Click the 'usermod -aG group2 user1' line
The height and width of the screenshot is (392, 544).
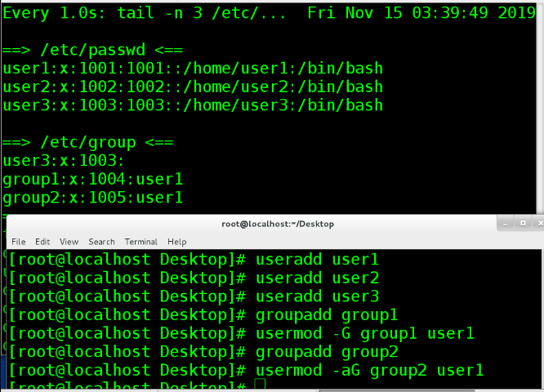[246, 370]
